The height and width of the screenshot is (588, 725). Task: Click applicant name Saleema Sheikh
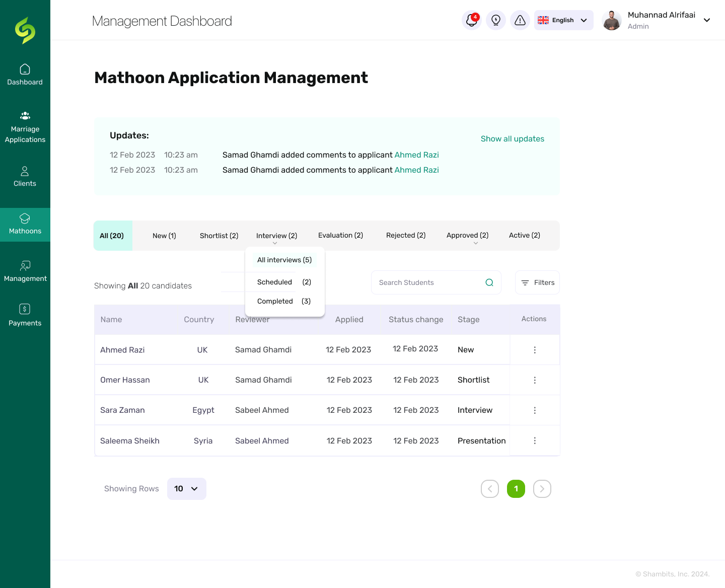[x=130, y=441]
